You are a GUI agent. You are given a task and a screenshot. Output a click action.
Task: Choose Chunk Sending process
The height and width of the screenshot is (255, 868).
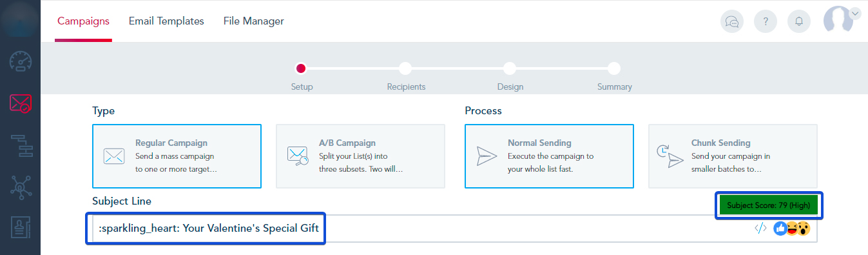click(x=733, y=156)
